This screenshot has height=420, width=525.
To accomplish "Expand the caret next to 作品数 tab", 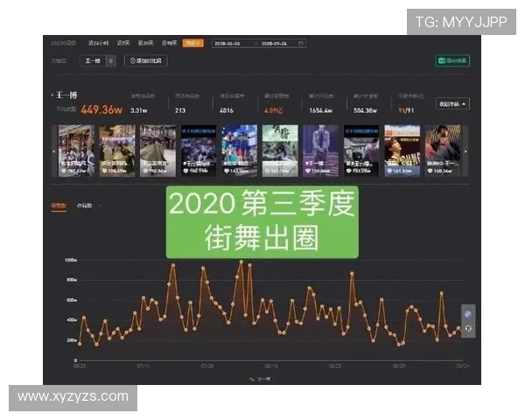I will (x=100, y=206).
